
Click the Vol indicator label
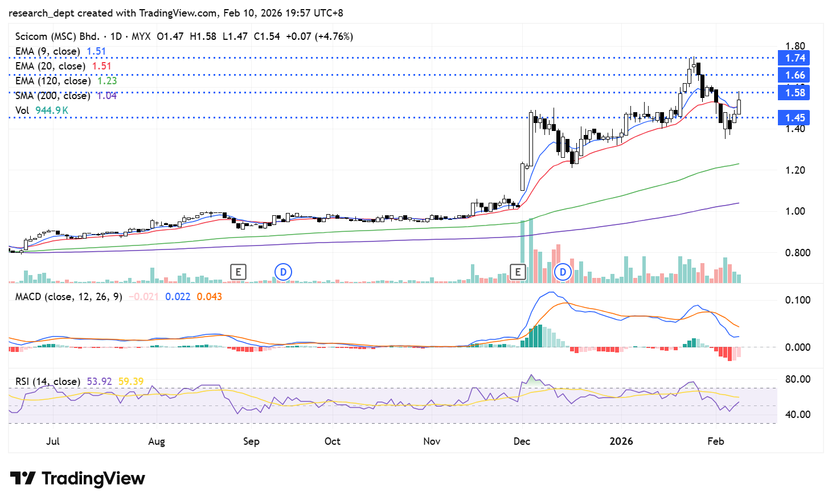point(22,110)
